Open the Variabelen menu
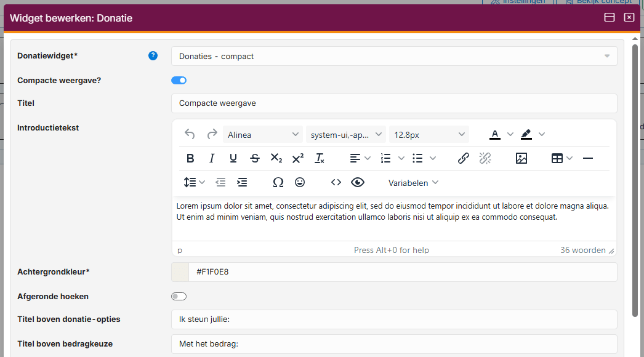 [413, 183]
